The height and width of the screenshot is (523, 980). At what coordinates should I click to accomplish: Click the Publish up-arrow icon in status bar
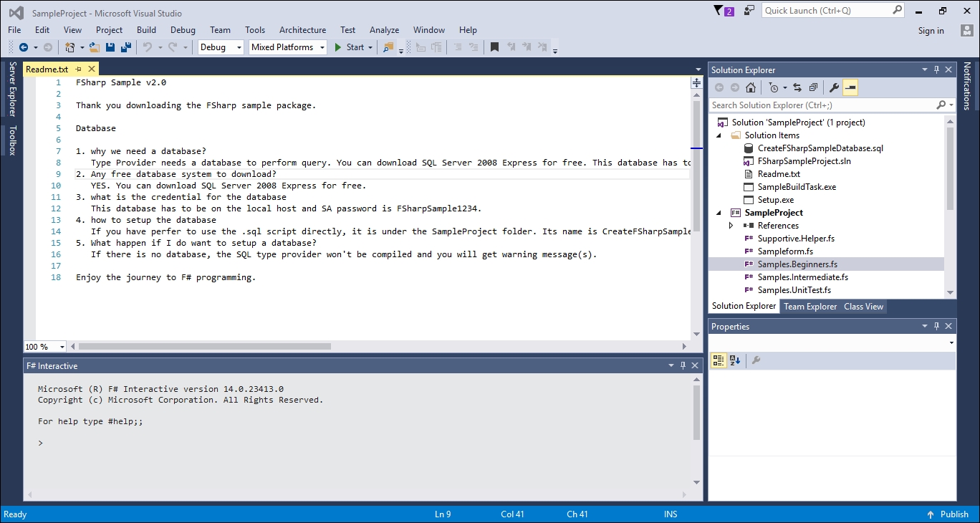pos(930,514)
